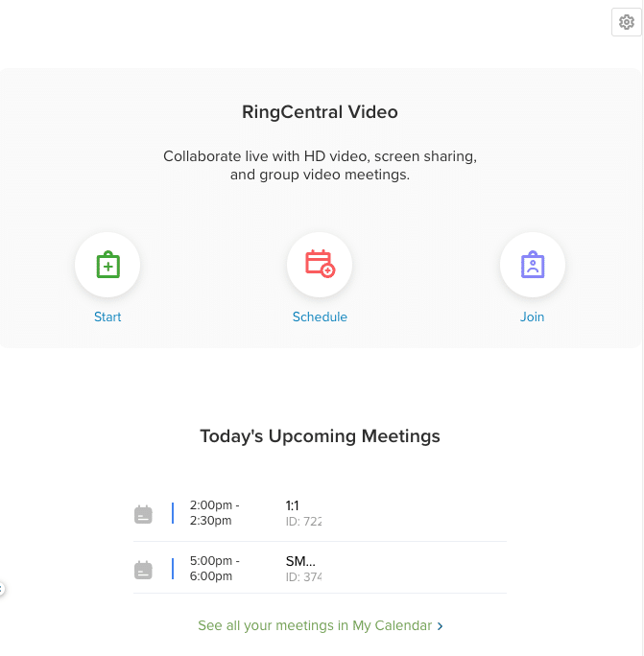Click the Start text label

[x=107, y=317]
